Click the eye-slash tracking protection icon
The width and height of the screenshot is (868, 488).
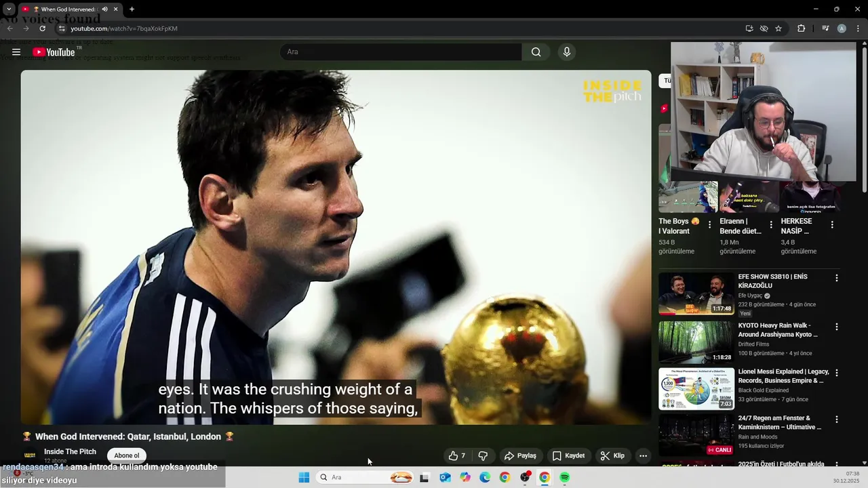click(x=764, y=28)
